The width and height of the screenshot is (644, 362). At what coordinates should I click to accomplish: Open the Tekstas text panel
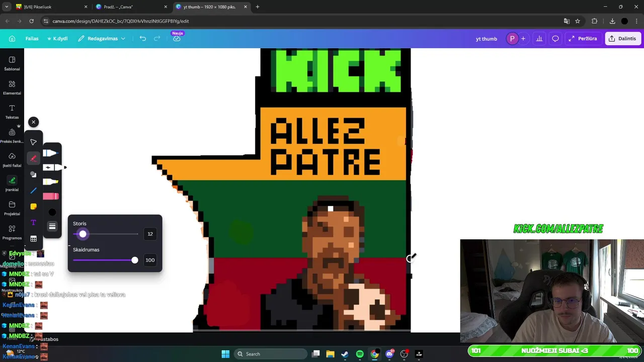pyautogui.click(x=12, y=112)
